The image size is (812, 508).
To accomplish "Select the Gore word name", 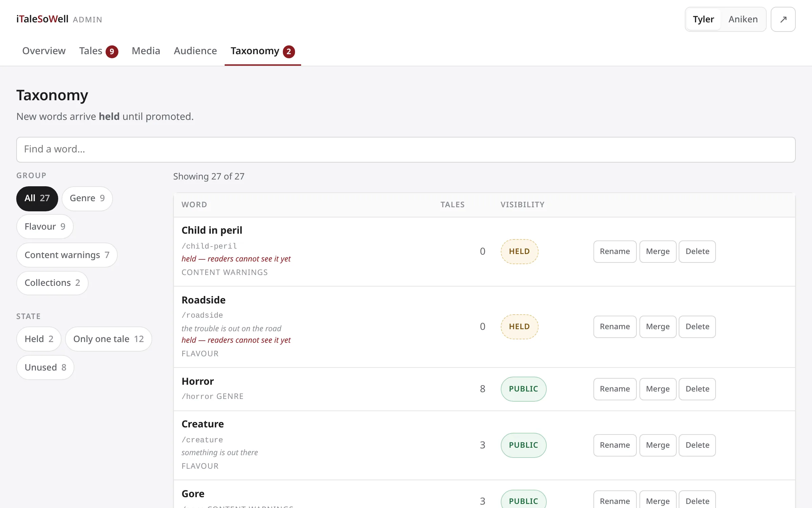I will coord(193,494).
